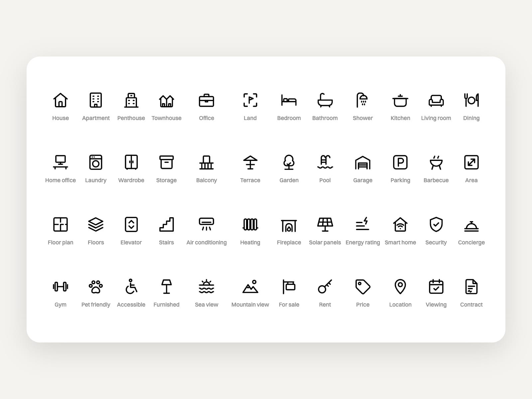
Task: Click the Garage icon
Action: [362, 163]
